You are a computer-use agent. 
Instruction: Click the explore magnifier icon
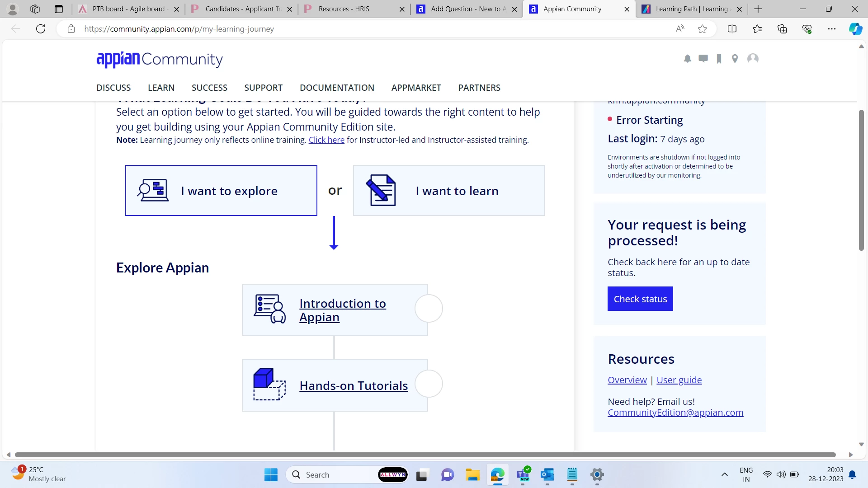coord(153,190)
